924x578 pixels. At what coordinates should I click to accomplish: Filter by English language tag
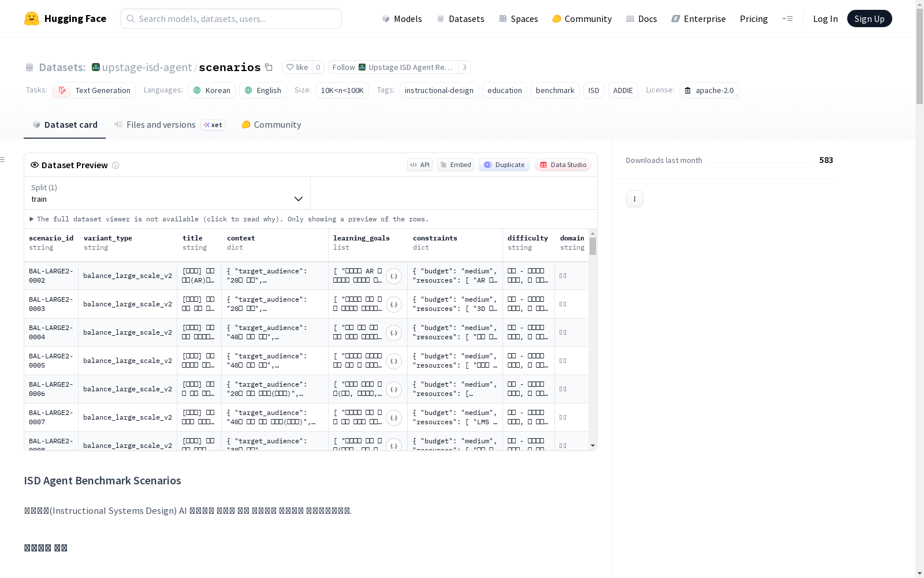click(x=263, y=90)
